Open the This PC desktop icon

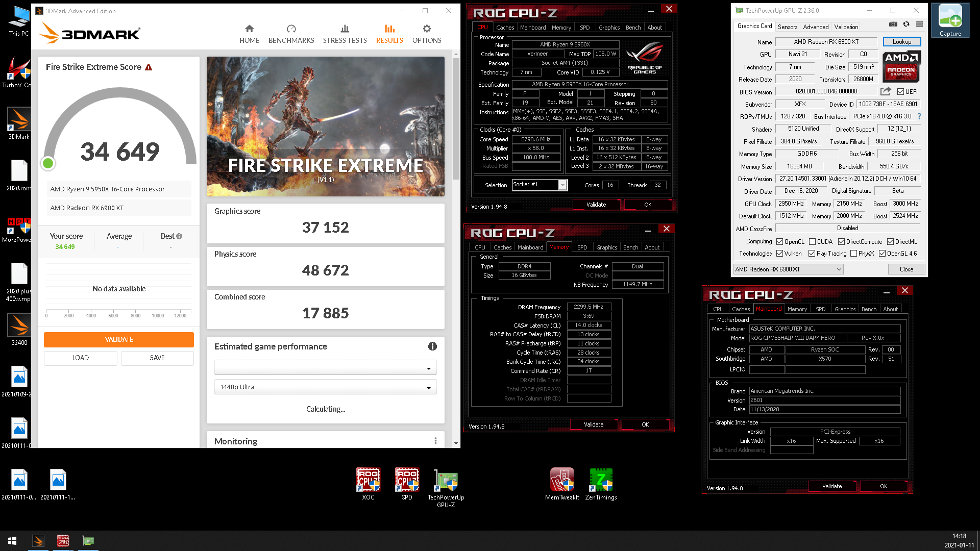point(19,21)
